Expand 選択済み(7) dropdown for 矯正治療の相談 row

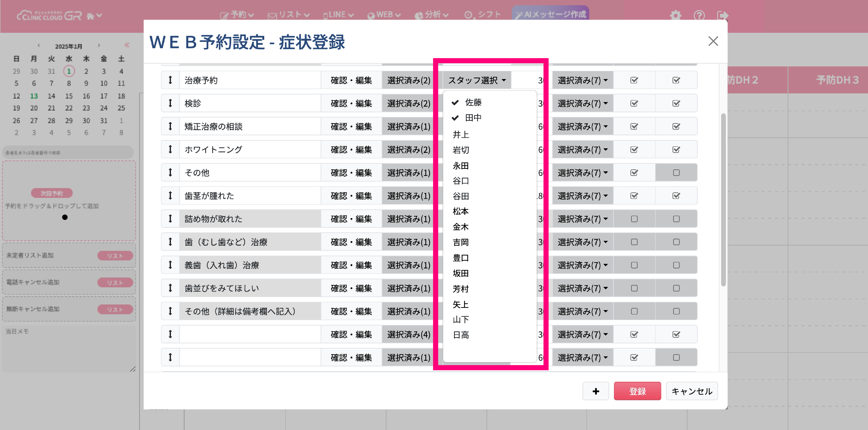582,126
